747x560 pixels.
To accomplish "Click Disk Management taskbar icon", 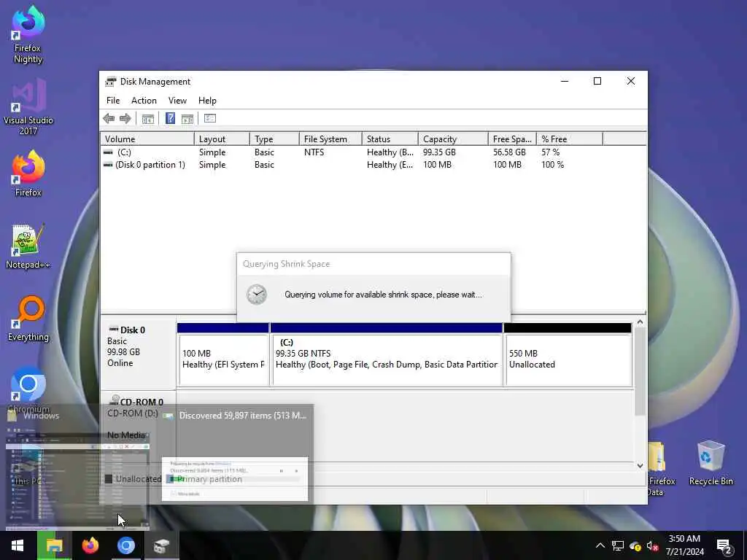I will coord(161,545).
